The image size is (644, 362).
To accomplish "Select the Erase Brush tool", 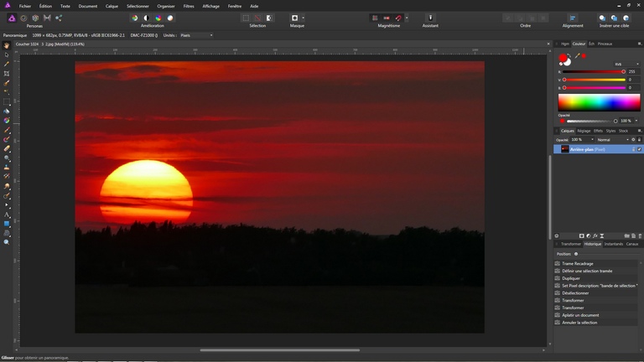I will [7, 148].
